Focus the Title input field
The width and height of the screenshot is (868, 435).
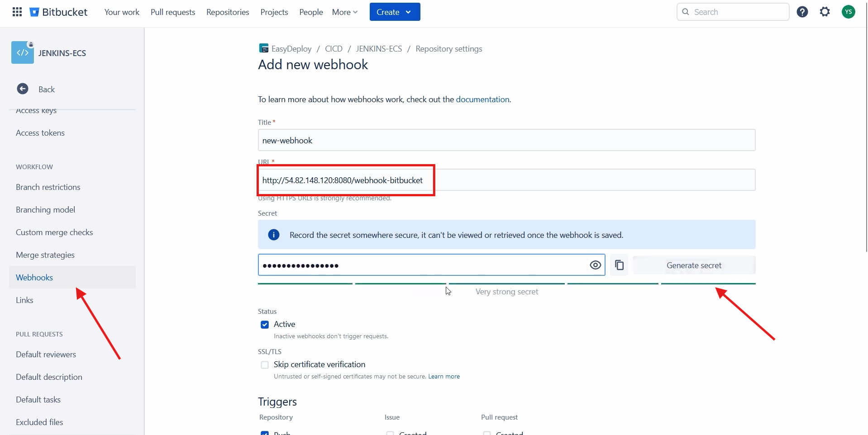tap(506, 140)
